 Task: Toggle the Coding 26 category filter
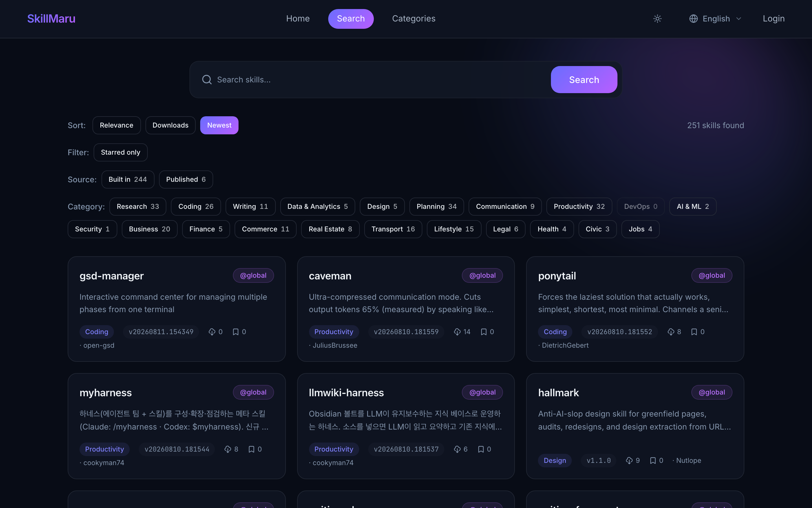click(x=196, y=207)
